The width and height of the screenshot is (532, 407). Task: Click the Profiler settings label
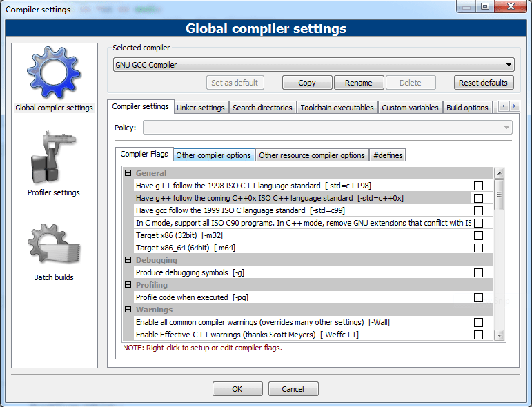click(54, 192)
